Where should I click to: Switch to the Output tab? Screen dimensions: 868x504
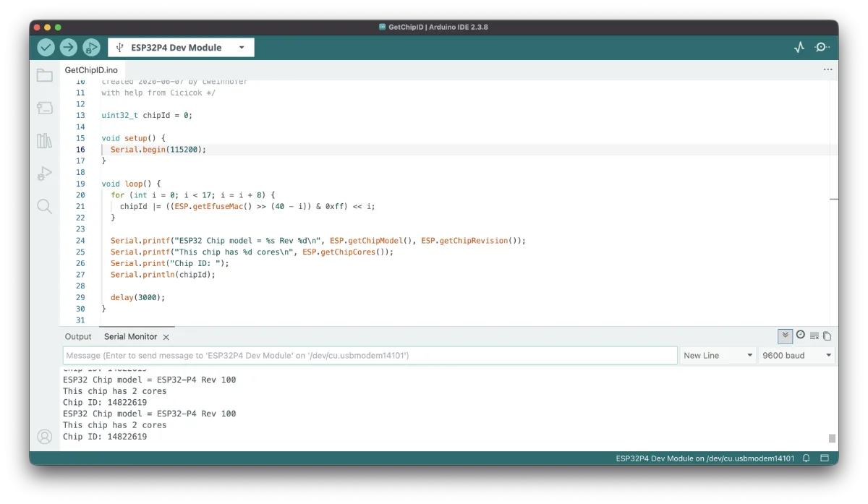(78, 337)
